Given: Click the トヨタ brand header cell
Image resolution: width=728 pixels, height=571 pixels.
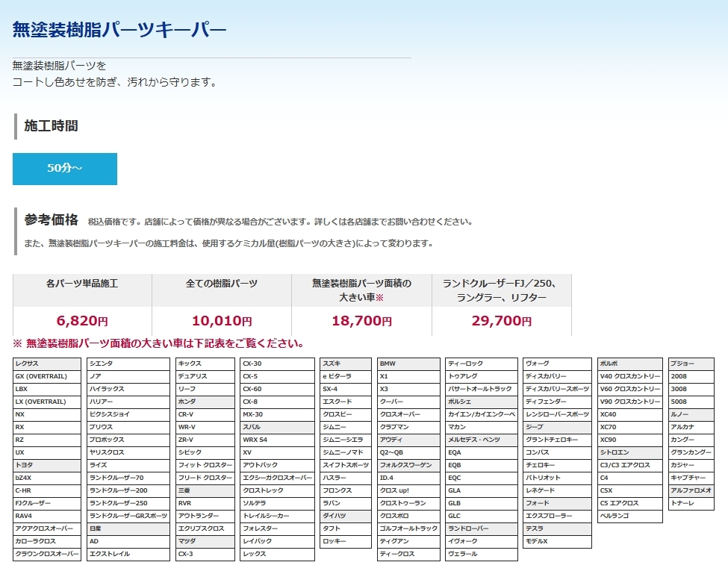Looking at the screenshot, I should pos(47,465).
